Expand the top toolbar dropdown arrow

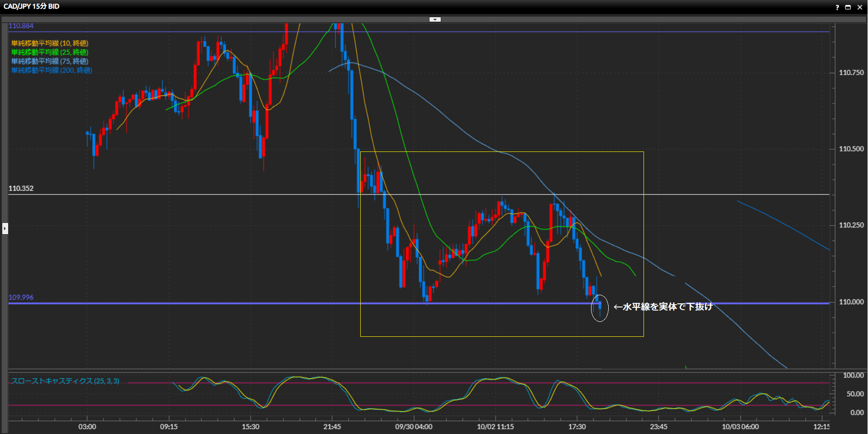tap(434, 19)
